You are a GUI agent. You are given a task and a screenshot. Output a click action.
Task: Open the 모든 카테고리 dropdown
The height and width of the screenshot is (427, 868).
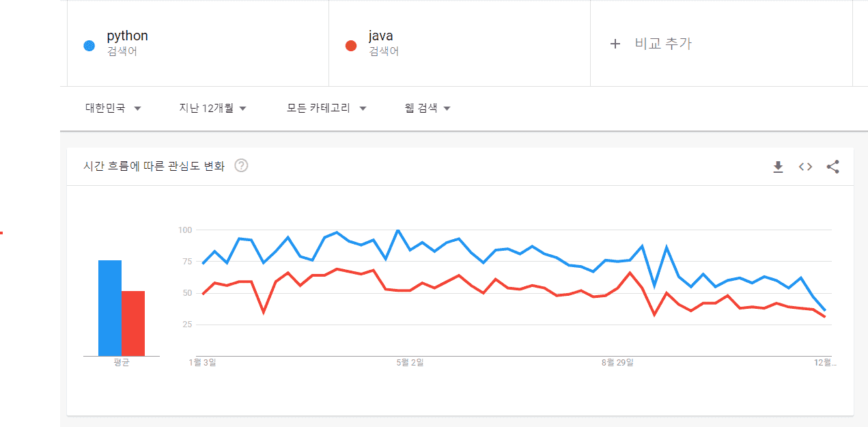tap(326, 108)
